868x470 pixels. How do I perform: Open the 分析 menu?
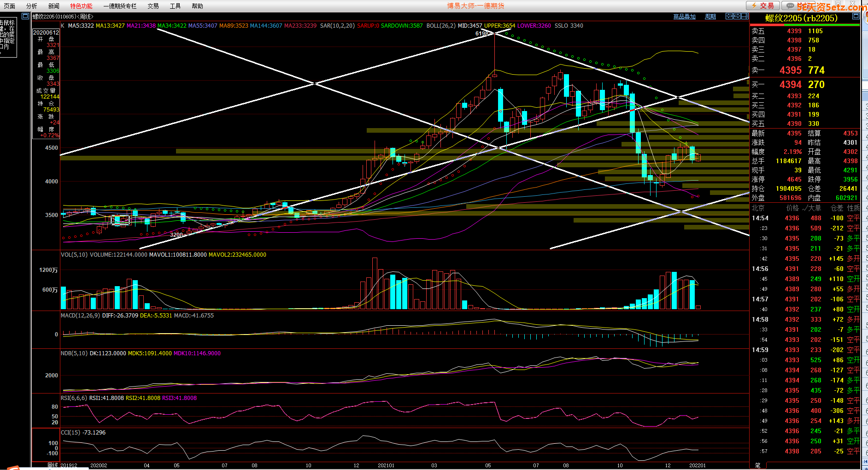click(32, 6)
